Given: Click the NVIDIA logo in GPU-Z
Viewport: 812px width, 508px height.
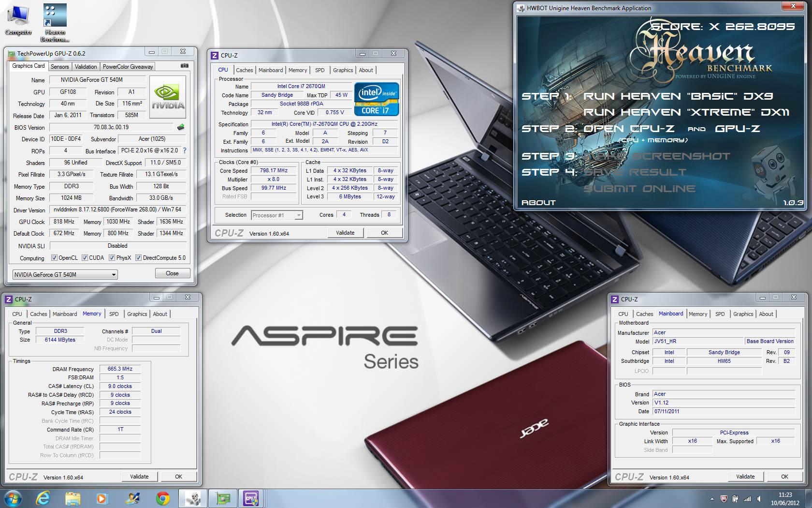Looking at the screenshot, I should pyautogui.click(x=168, y=97).
